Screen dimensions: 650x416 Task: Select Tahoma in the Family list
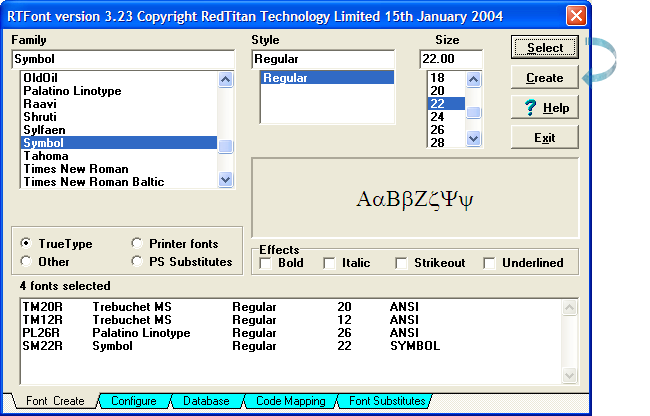pyautogui.click(x=119, y=156)
